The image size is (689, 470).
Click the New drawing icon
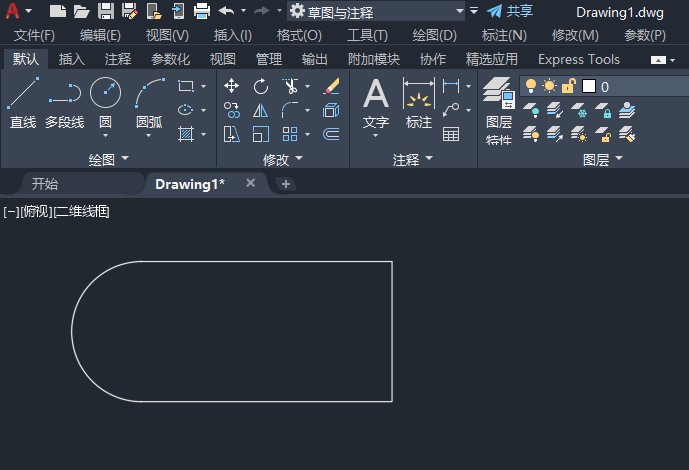pyautogui.click(x=58, y=11)
